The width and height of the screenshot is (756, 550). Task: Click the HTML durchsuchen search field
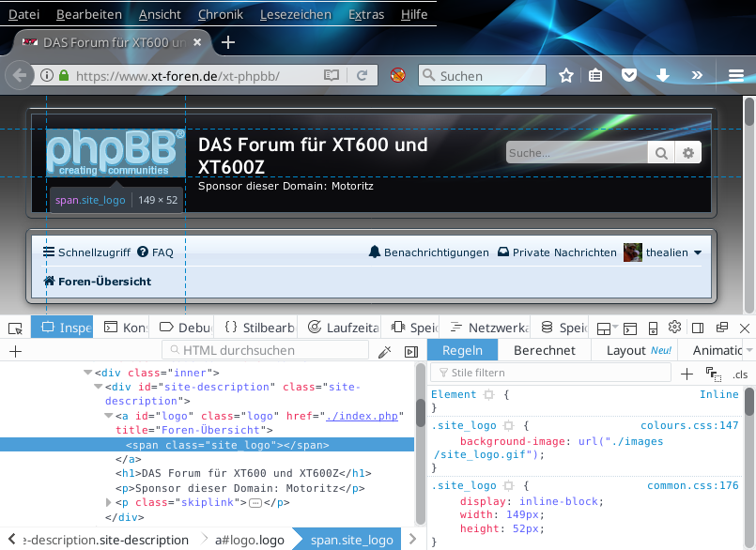point(266,351)
